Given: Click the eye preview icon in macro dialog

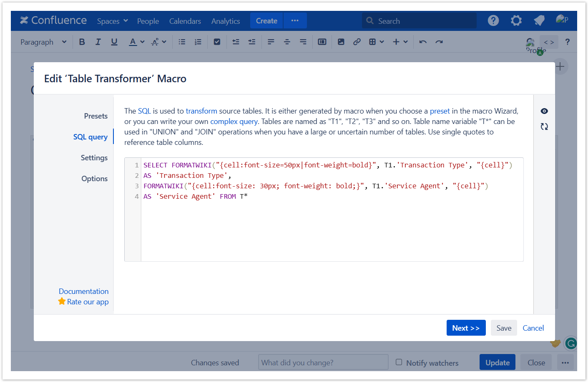Looking at the screenshot, I should [544, 111].
